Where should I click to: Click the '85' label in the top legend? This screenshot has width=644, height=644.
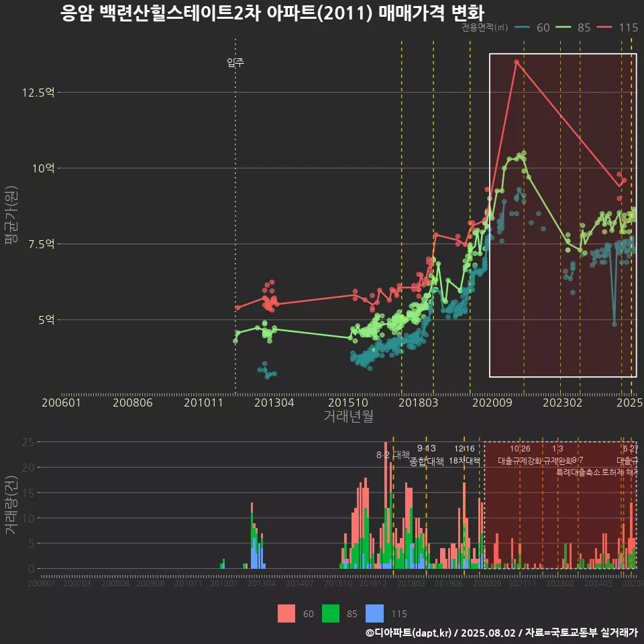(x=584, y=28)
